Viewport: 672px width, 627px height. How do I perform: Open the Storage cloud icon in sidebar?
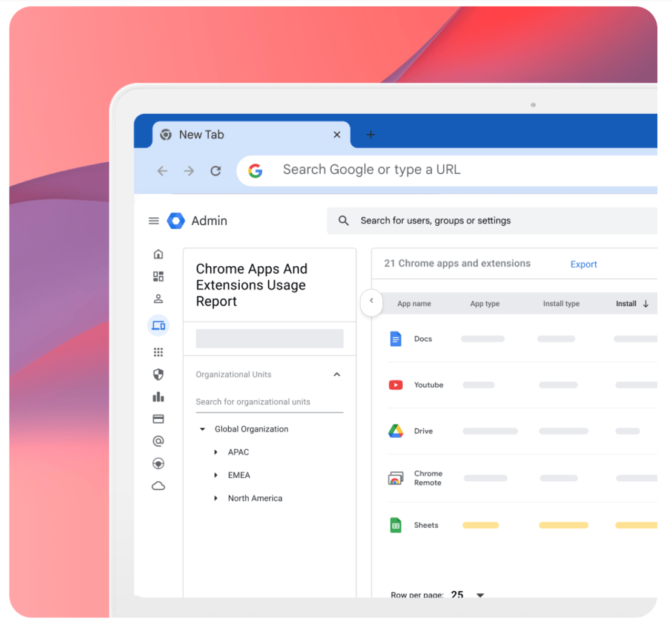tap(158, 485)
